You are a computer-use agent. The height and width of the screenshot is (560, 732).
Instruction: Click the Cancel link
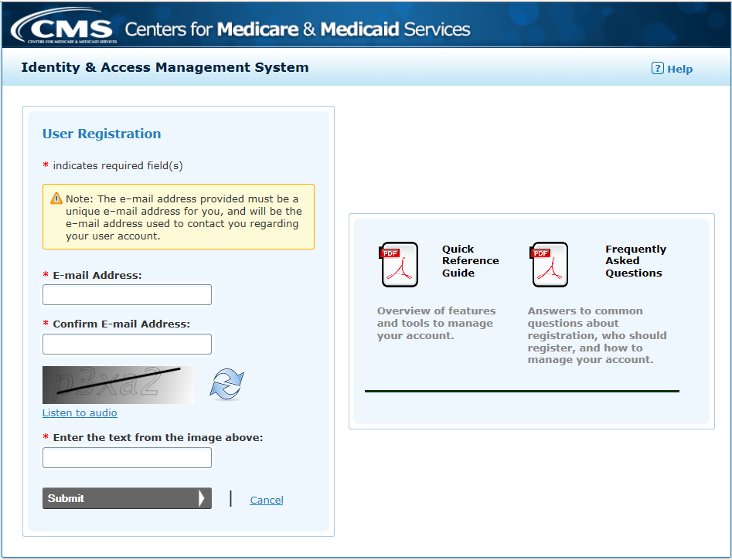tap(267, 501)
